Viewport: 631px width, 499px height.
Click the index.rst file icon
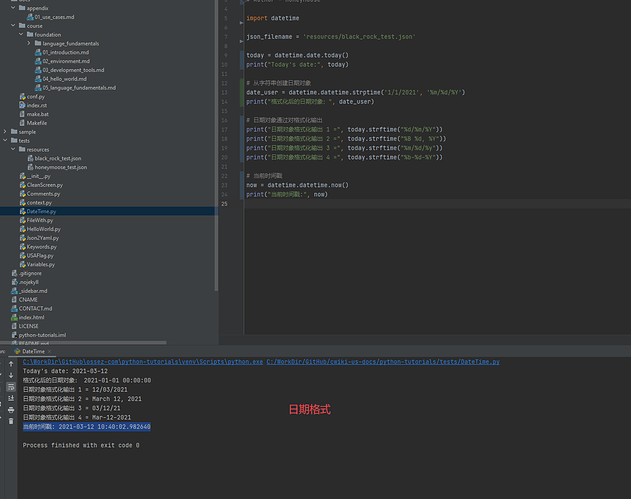23,105
